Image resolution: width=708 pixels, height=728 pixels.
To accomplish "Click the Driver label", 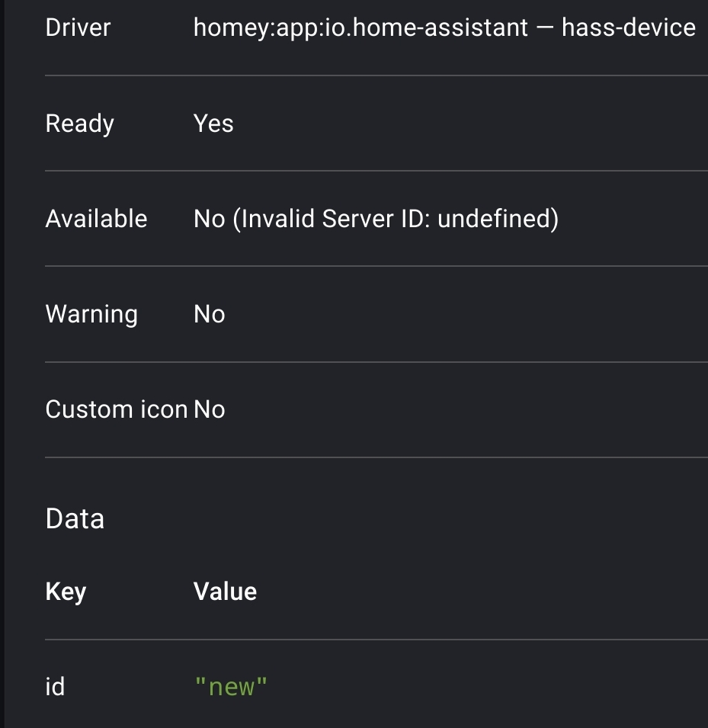I will [78, 27].
